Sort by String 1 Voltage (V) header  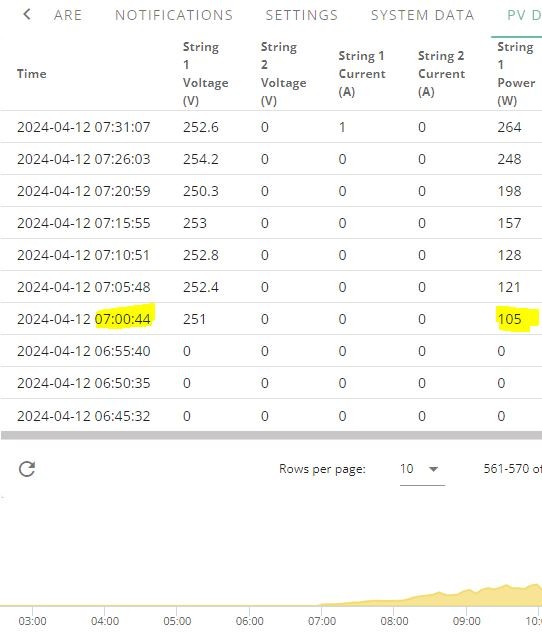click(205, 74)
